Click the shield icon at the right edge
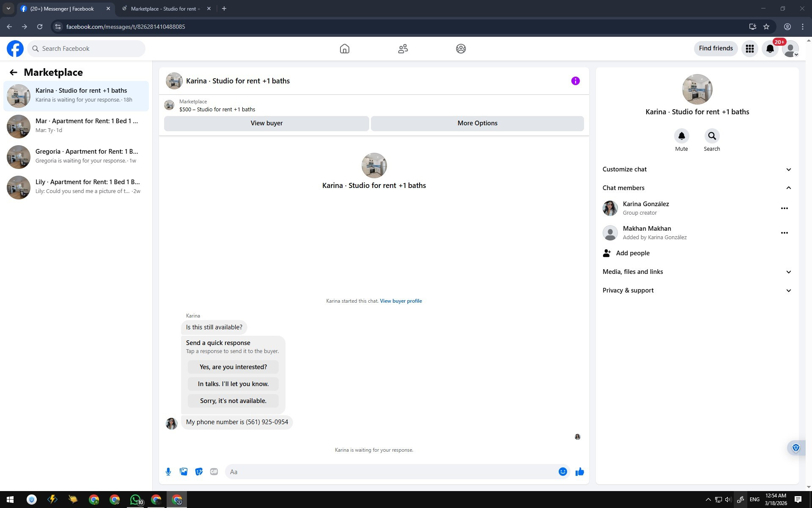The image size is (812, 508). point(796,448)
